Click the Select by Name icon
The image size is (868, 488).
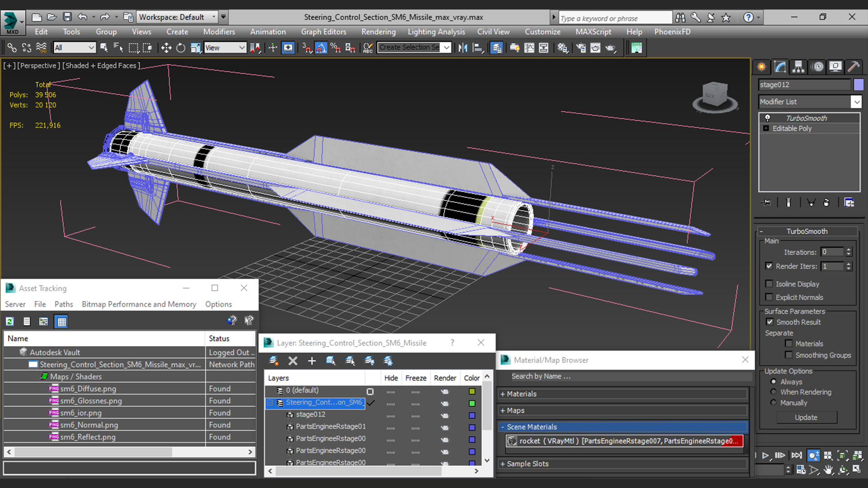coord(118,47)
